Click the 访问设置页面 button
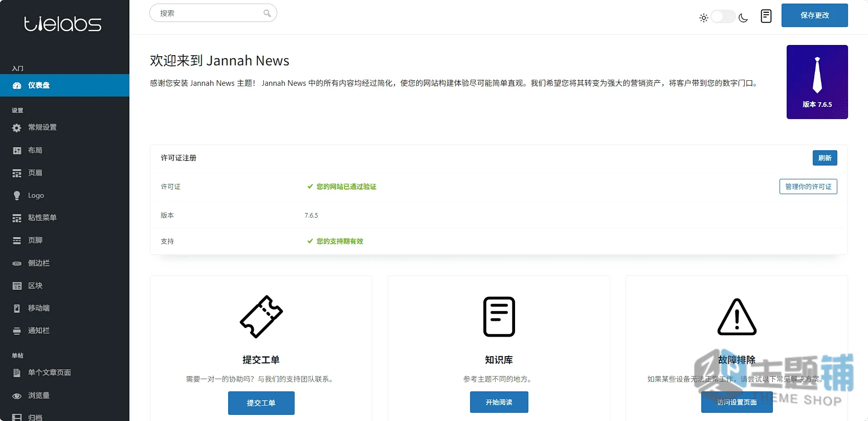Screen dimensions: 868x421 (737, 402)
